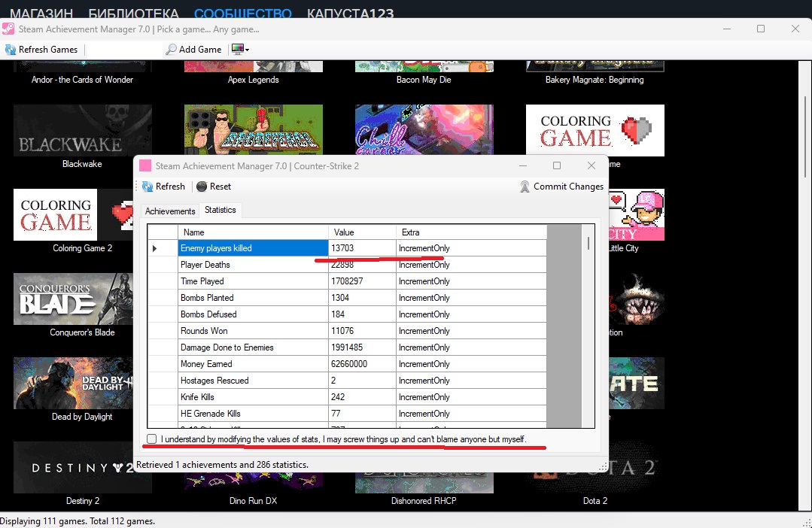Open the Conqueror's Blade game tile
The image size is (812, 528).
74,299
